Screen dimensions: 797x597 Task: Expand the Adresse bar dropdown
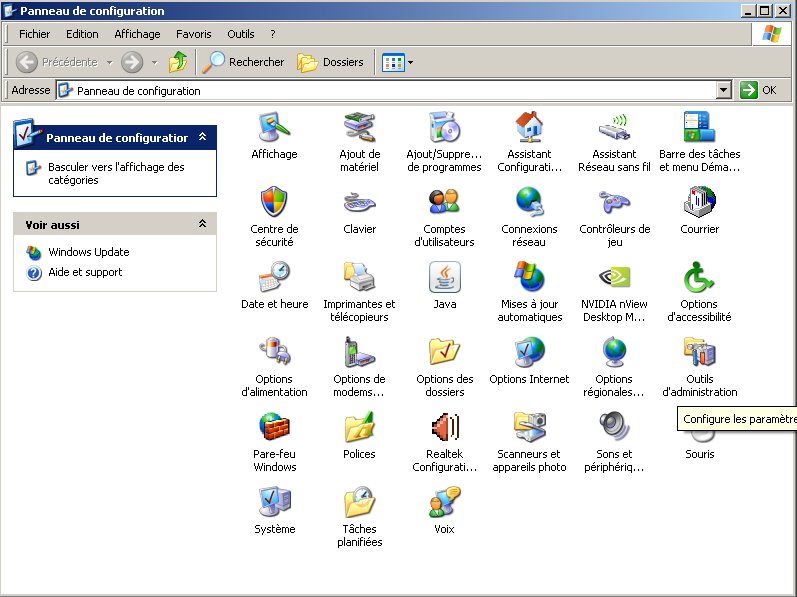[724, 90]
